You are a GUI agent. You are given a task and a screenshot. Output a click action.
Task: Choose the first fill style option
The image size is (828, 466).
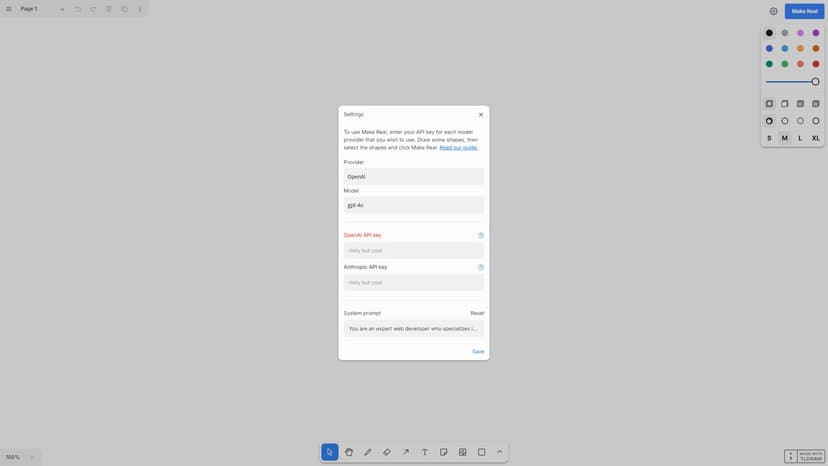(769, 104)
